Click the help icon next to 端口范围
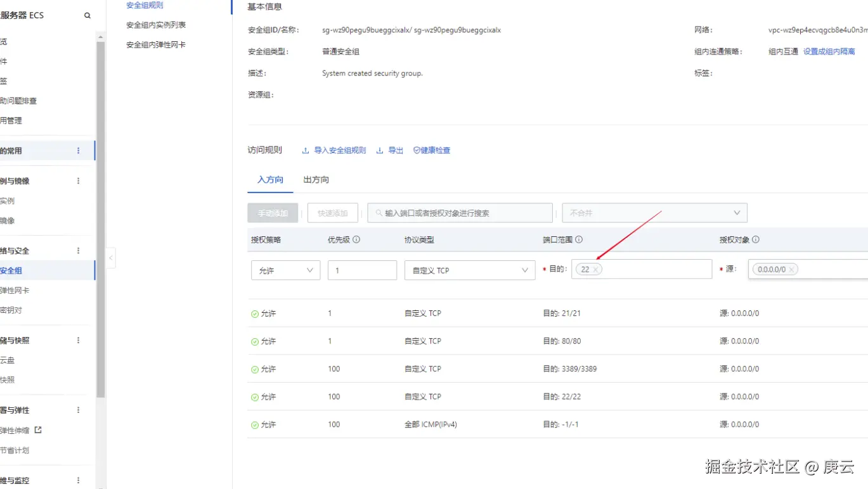Viewport: 868px width, 489px height. coord(579,240)
